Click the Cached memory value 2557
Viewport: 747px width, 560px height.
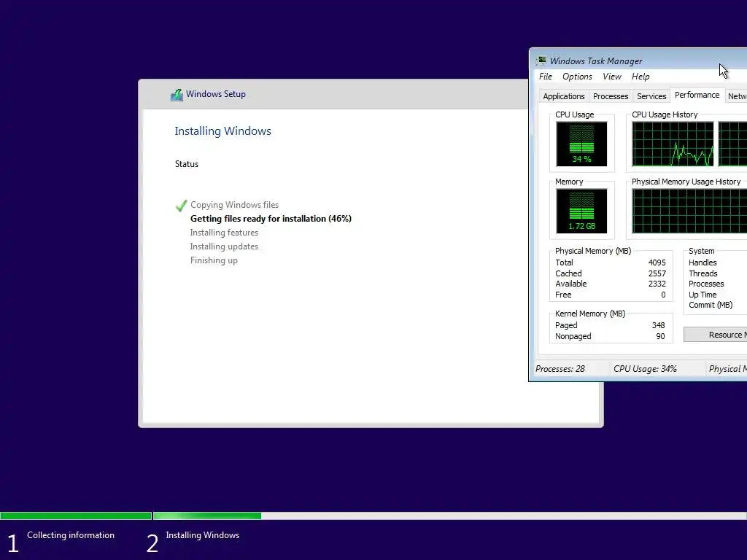tap(657, 274)
